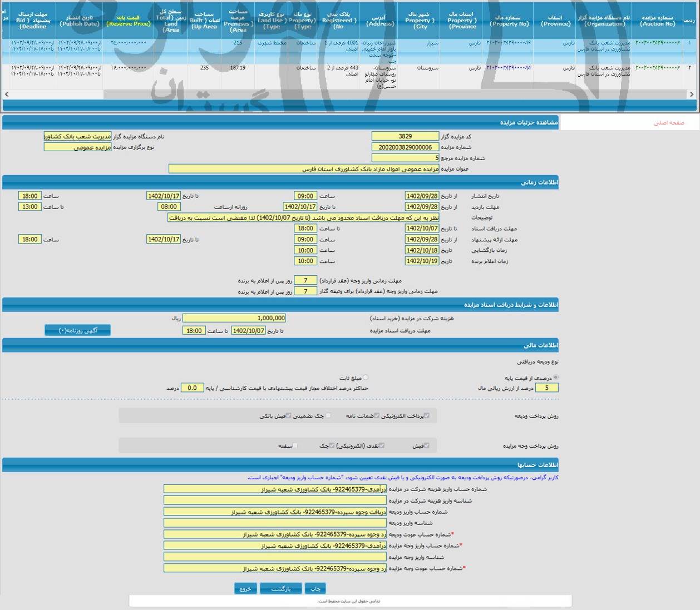Select the درصدی از قیمت پایه radio button
Screen dimensions: 700x610
click(556, 378)
